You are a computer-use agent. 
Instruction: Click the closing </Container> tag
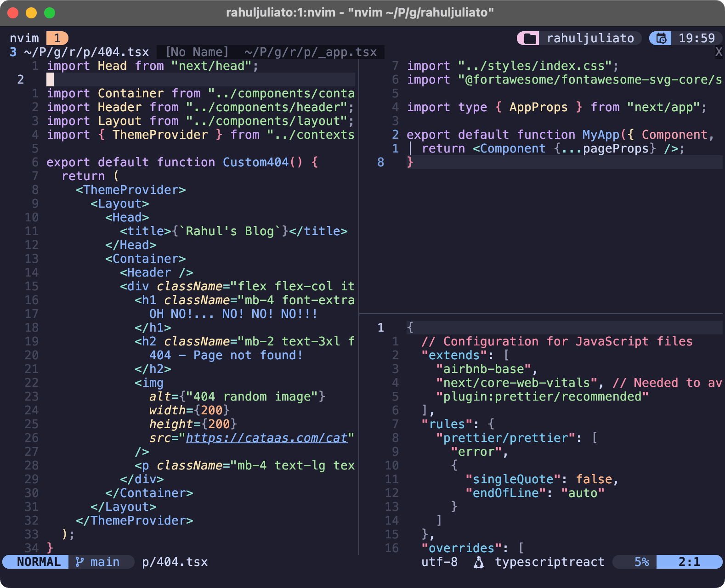149,493
